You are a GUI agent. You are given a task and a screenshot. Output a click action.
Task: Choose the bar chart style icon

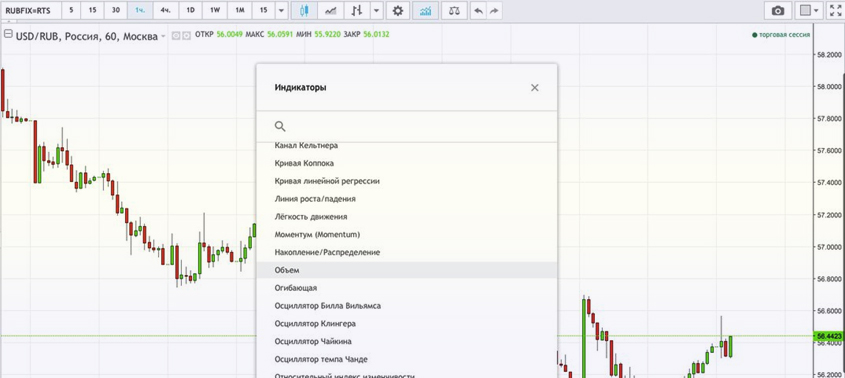(x=357, y=10)
